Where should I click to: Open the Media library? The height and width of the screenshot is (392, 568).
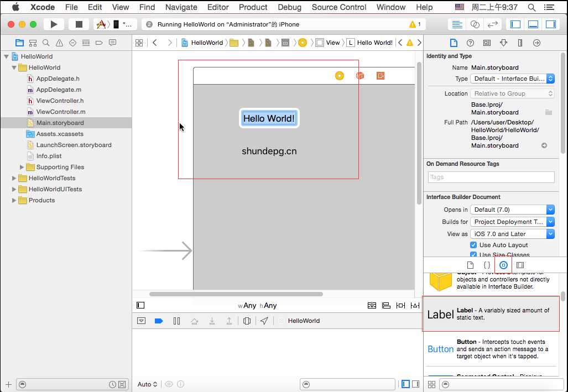tap(520, 265)
